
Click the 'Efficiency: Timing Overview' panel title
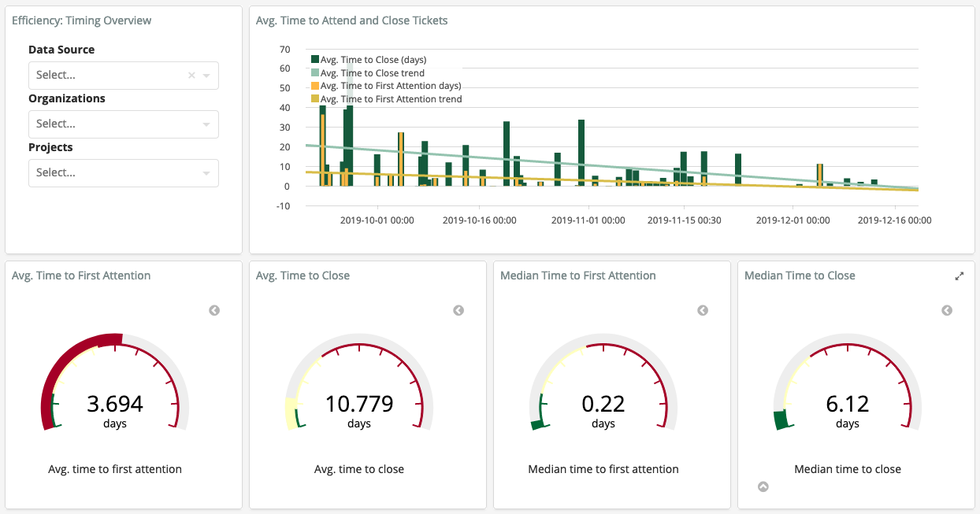82,20
